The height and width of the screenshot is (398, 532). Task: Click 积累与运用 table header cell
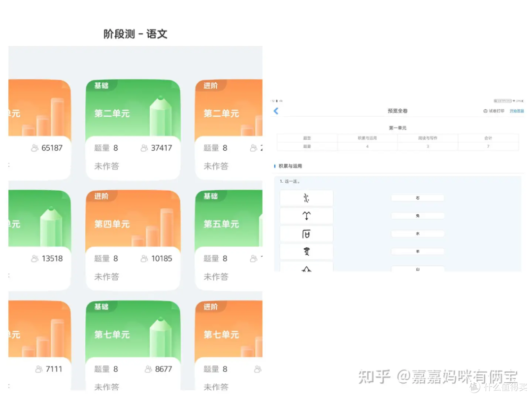point(367,138)
